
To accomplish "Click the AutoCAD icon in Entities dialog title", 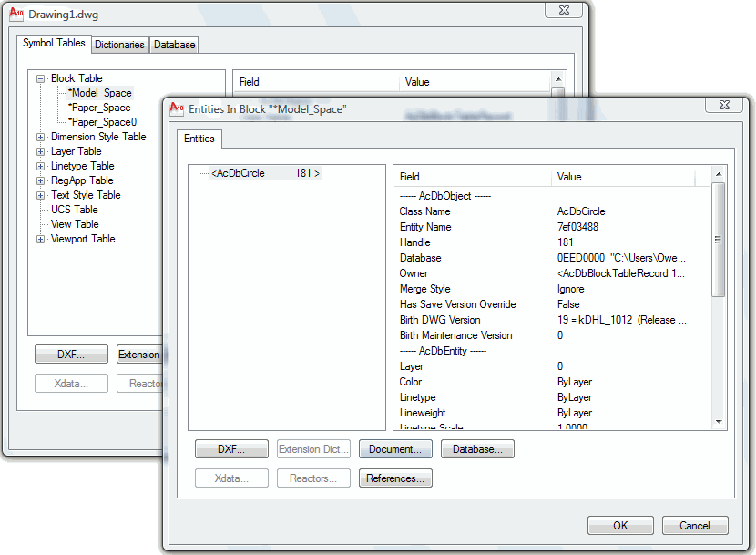I will click(177, 108).
